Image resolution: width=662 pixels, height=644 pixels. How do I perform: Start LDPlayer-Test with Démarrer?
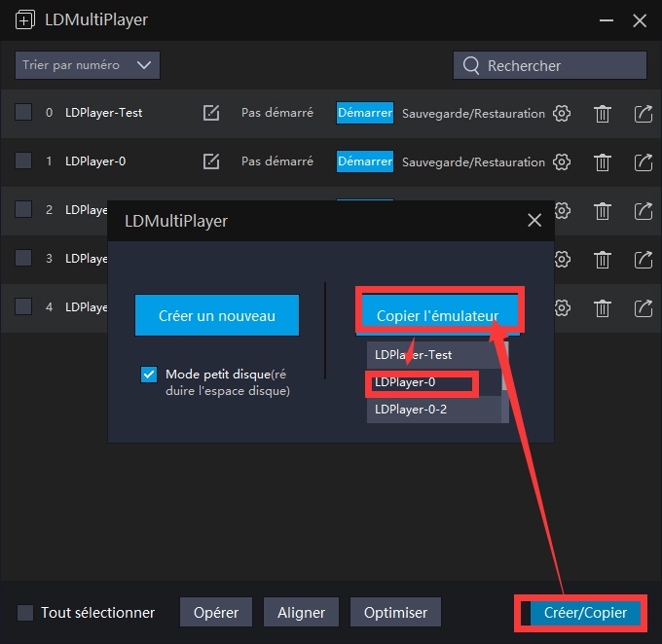click(365, 113)
